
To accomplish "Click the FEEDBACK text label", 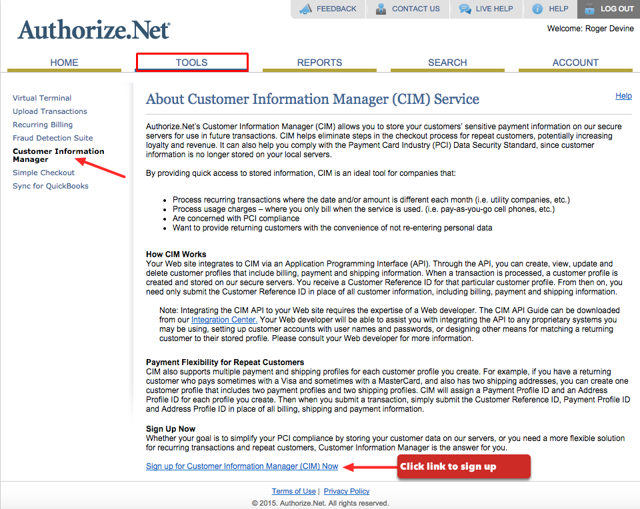I will pos(336,9).
